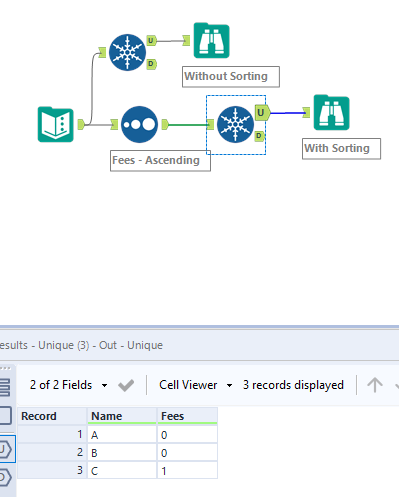Click input anchor of Without Sorting Browse

tap(186, 41)
